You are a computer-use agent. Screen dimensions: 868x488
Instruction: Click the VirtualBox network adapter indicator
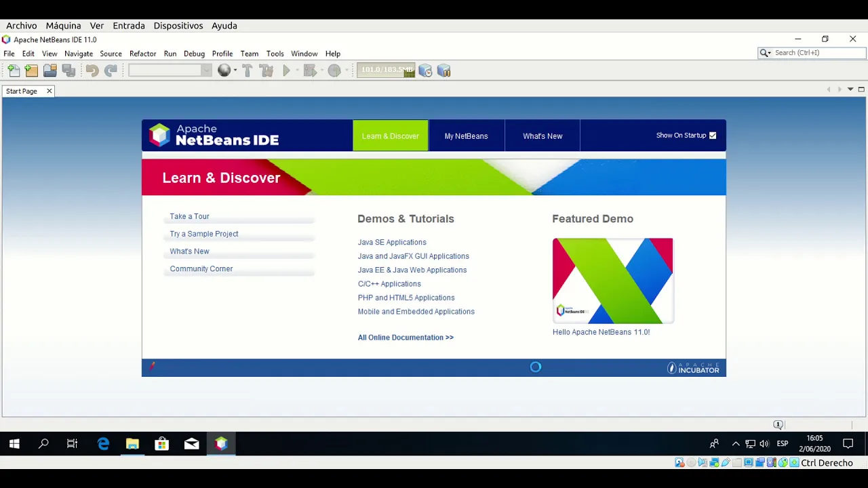714,463
